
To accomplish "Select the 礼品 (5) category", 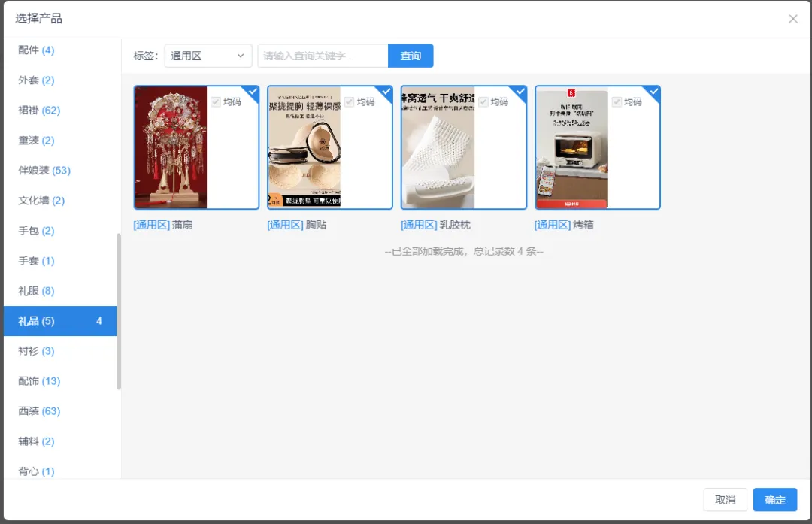I will [x=60, y=321].
